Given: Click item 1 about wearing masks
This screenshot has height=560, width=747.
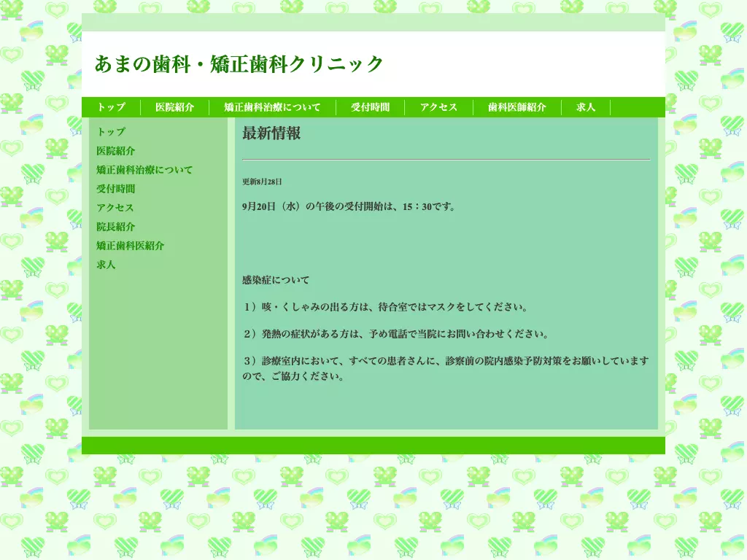Looking at the screenshot, I should [x=385, y=307].
